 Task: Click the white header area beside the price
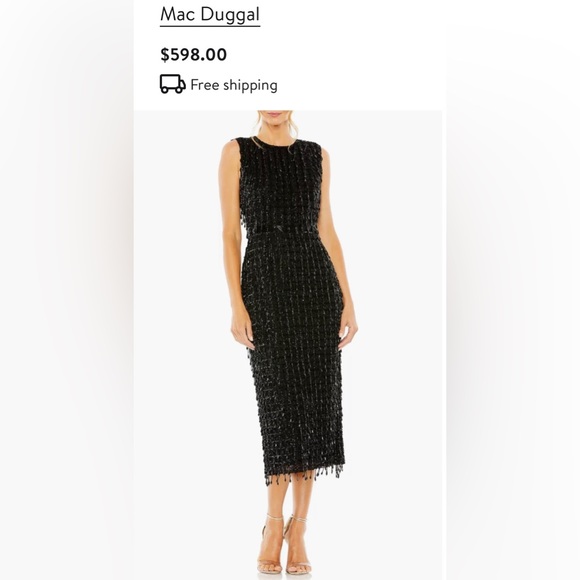333,55
